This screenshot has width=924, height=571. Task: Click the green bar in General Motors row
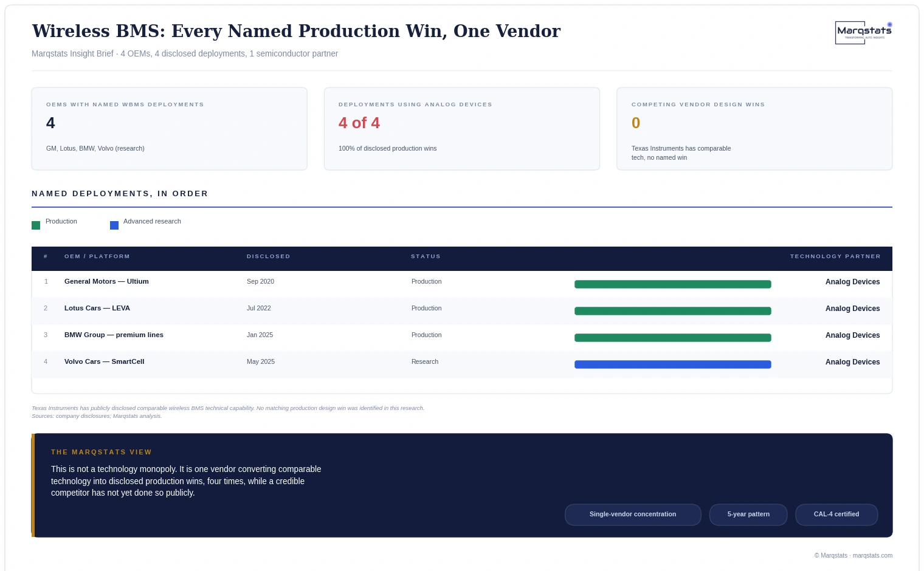(x=673, y=284)
